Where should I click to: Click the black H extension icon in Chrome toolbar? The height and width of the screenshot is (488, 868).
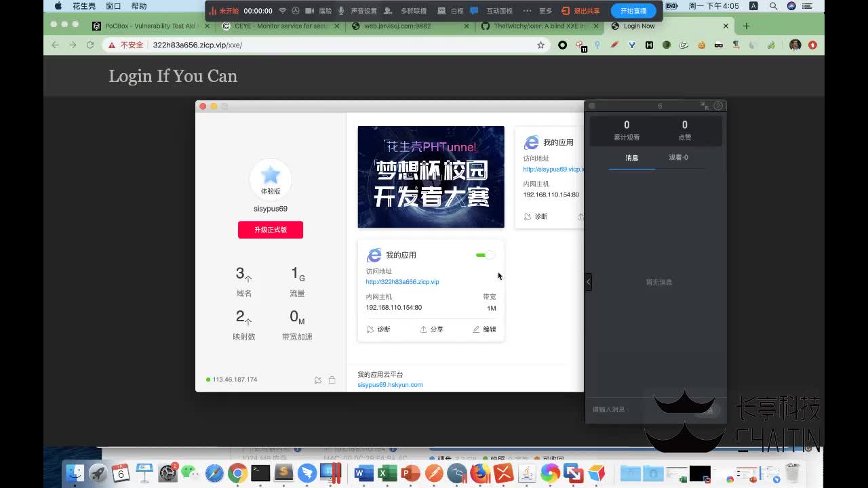649,45
